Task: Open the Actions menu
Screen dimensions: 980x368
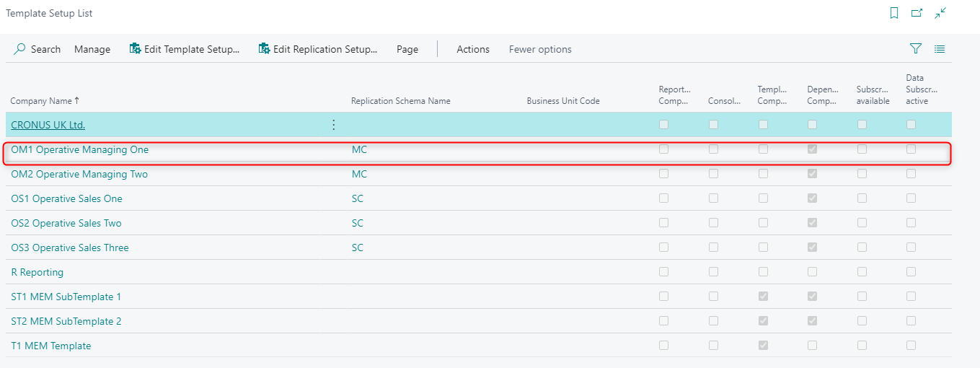Action: click(473, 49)
